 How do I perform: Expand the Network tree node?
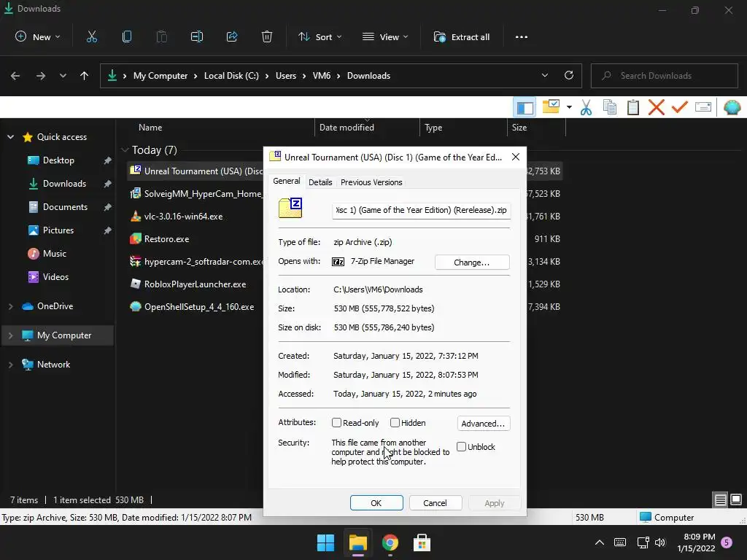[10, 365]
